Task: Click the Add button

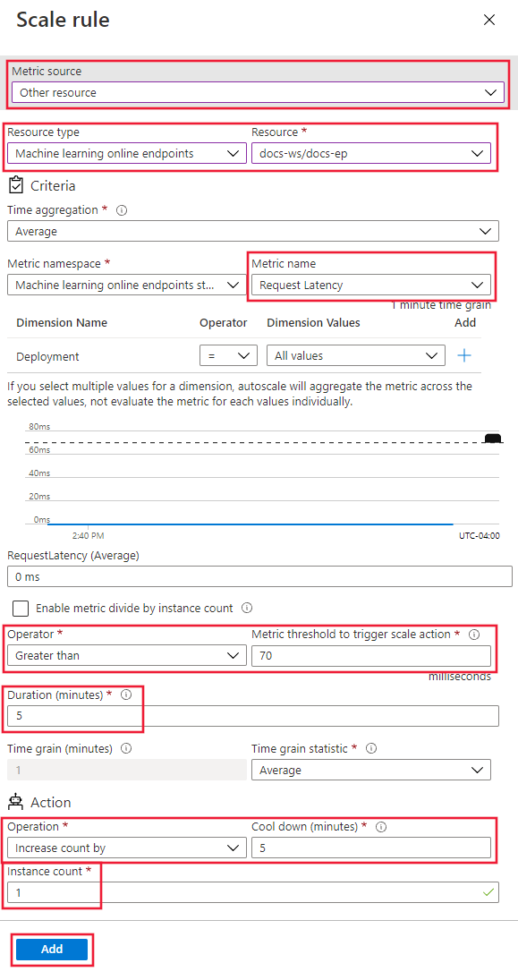Action: 52,950
